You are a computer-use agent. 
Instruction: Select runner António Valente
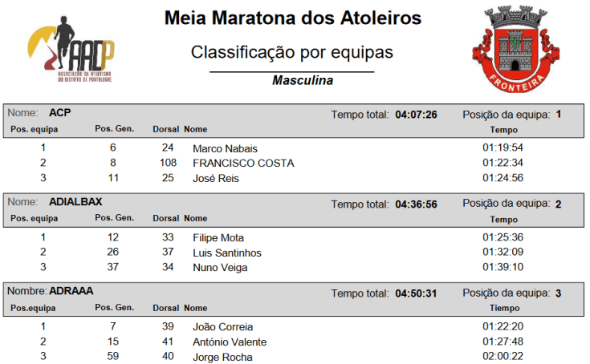(x=230, y=342)
